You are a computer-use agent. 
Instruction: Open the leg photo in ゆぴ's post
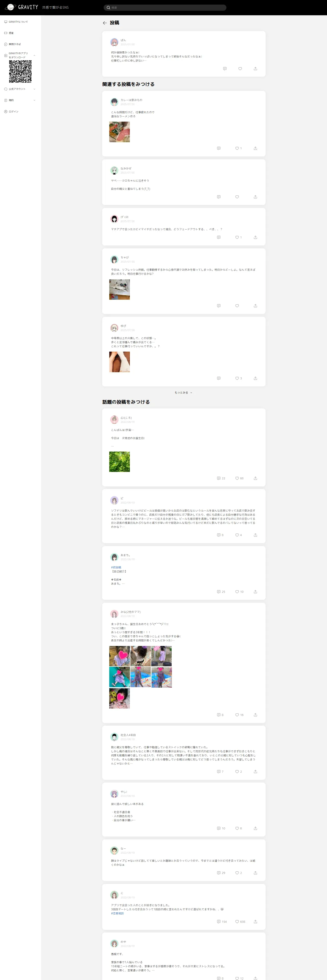click(x=119, y=362)
